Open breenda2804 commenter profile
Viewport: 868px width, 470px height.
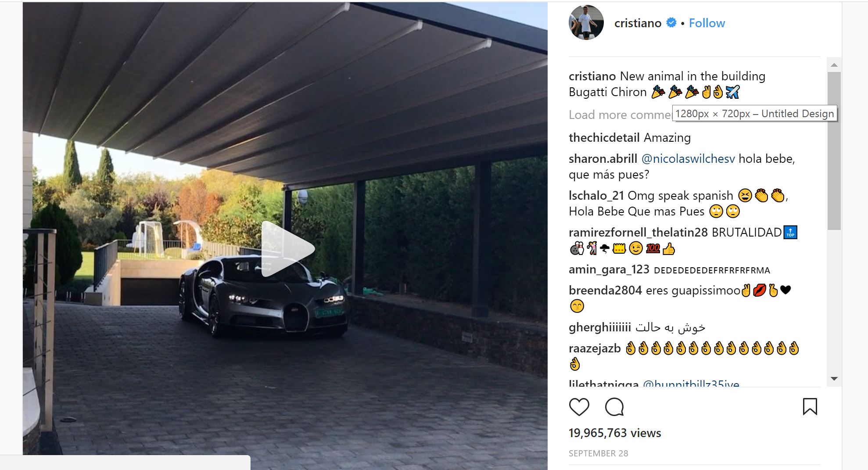(x=605, y=291)
